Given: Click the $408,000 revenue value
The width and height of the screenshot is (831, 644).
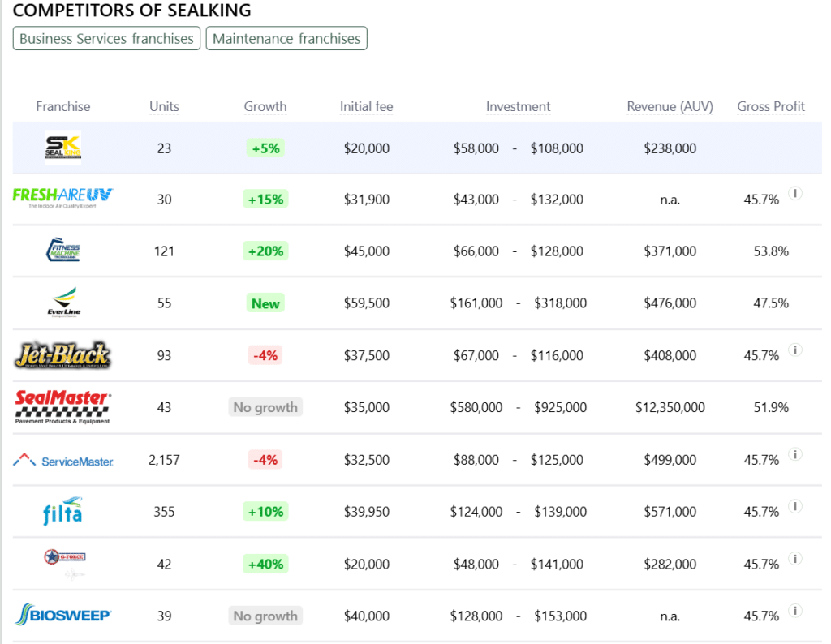Looking at the screenshot, I should tap(670, 355).
